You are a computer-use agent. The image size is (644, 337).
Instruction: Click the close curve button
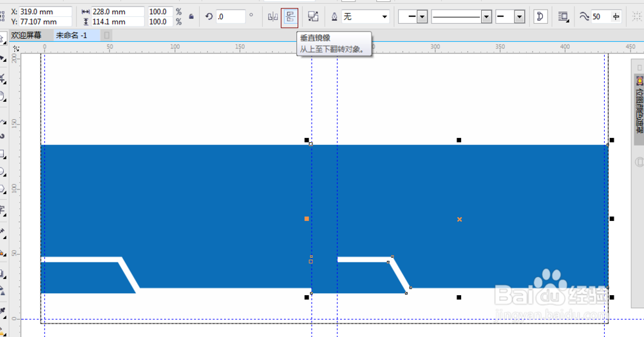540,17
